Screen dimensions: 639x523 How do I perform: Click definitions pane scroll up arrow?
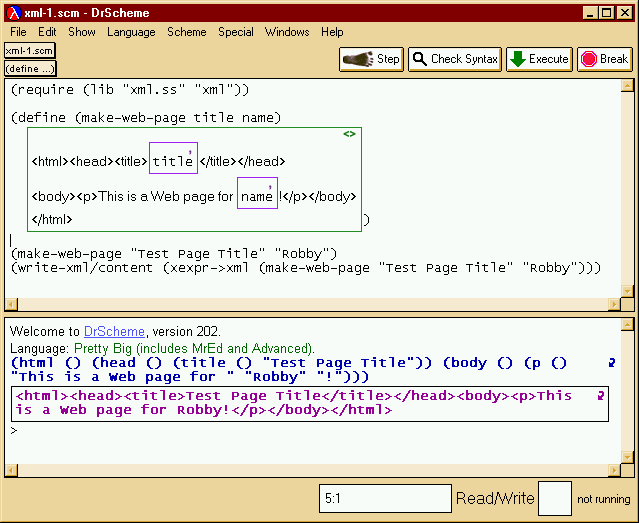tap(627, 86)
